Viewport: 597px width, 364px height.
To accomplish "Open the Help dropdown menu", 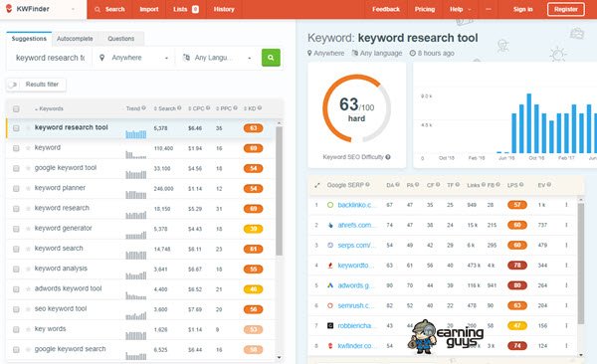I will tap(459, 9).
